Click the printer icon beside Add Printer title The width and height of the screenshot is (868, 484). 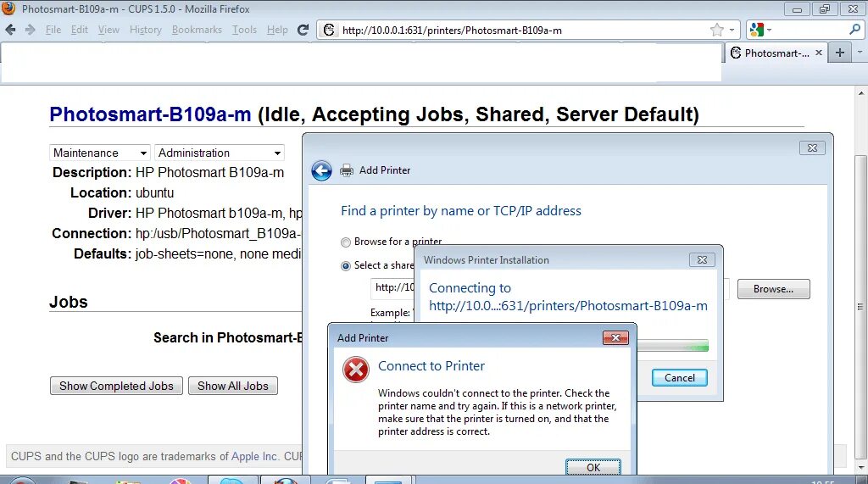(347, 170)
